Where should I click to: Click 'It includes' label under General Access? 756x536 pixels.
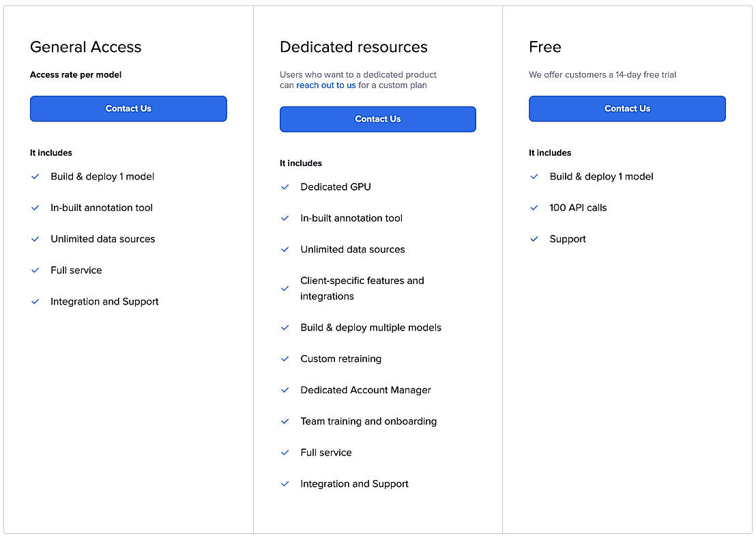tap(51, 153)
